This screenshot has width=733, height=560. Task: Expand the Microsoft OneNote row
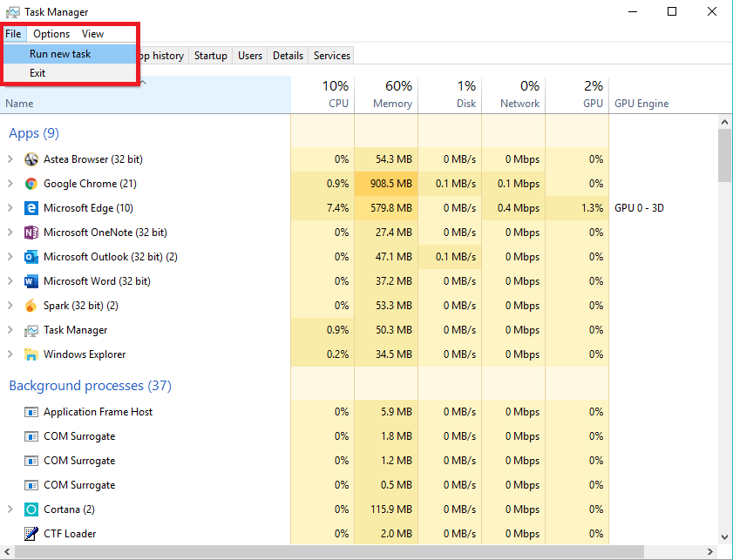coord(10,233)
